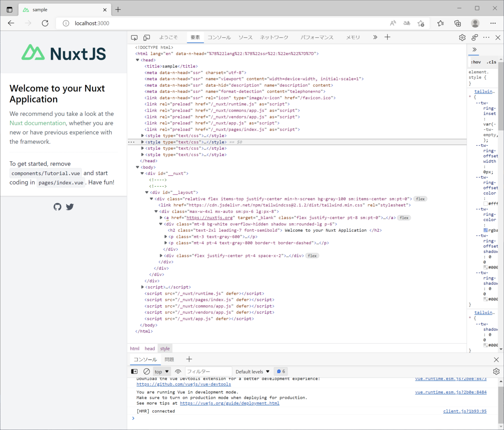Open the Nuxt documentation link

pos(38,123)
